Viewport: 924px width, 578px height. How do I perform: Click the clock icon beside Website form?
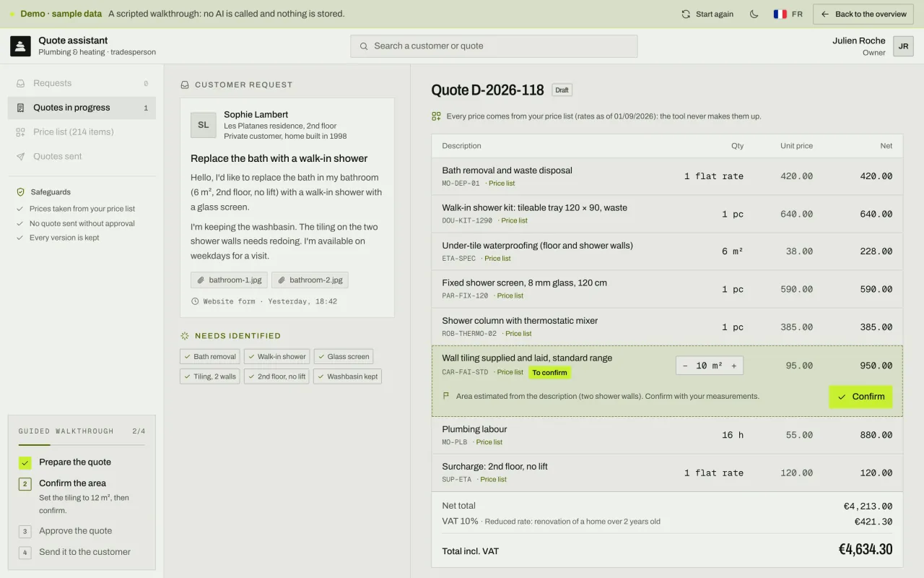pyautogui.click(x=195, y=301)
